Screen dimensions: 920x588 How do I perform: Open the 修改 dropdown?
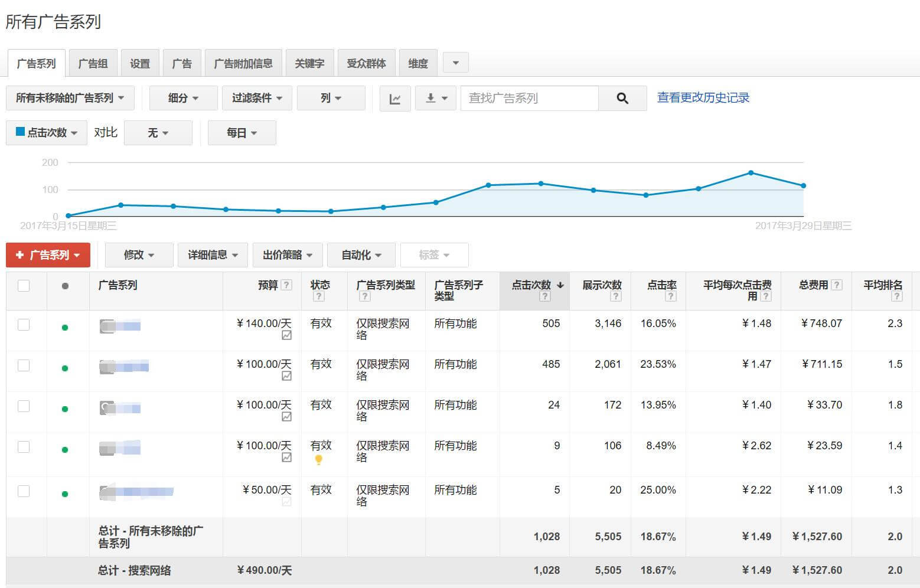point(139,255)
